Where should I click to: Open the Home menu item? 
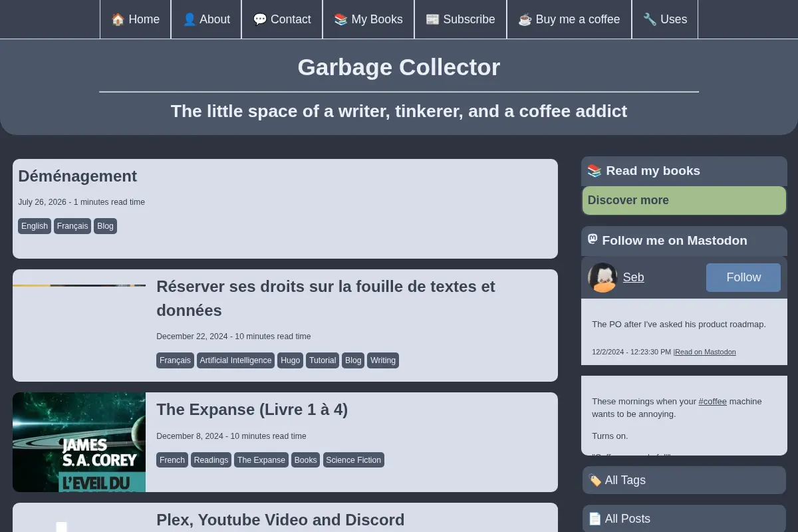[136, 19]
